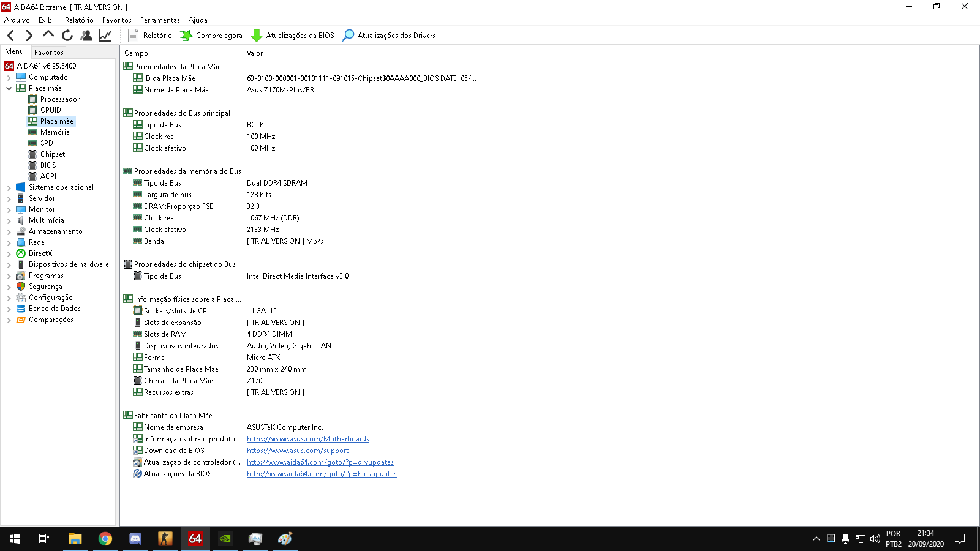This screenshot has width=980, height=551.
Task: Click the Banco de Dados icon
Action: click(x=21, y=309)
